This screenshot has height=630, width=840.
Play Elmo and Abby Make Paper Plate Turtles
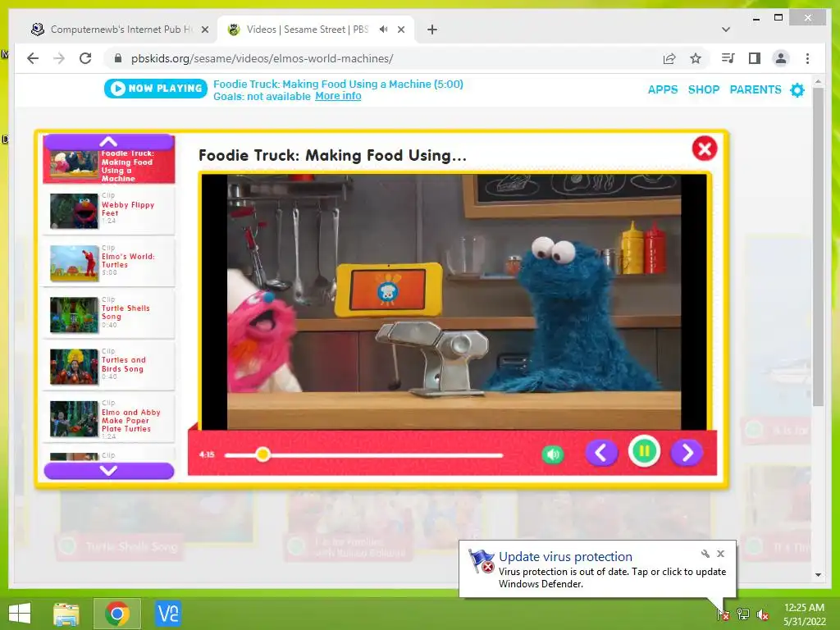[x=109, y=418]
